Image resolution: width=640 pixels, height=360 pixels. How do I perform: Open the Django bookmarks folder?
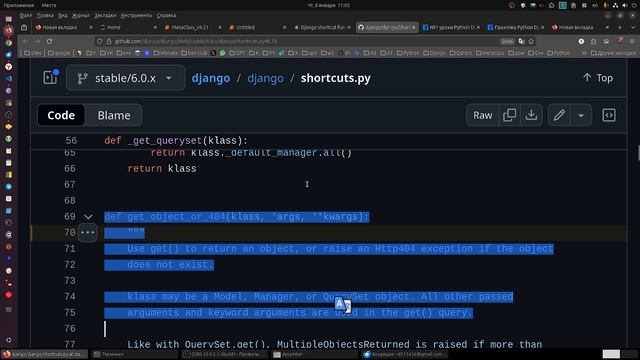[434, 53]
